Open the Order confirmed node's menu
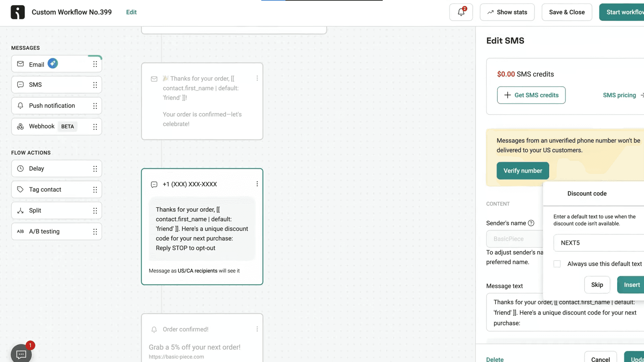 click(257, 329)
